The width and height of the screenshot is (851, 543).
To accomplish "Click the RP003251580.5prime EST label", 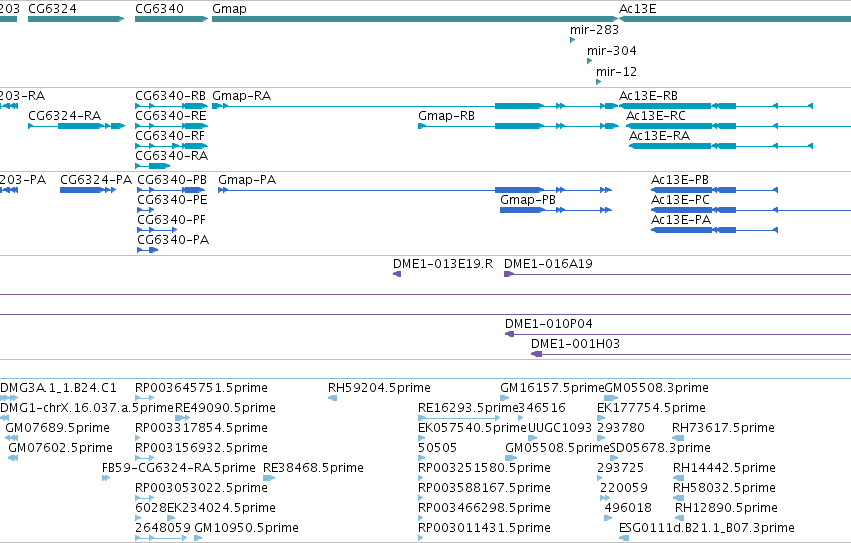I will 484,468.
